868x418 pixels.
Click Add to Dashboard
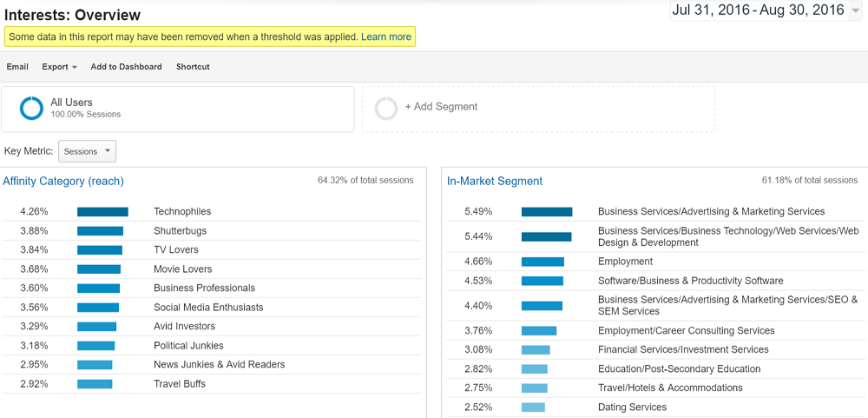(126, 67)
